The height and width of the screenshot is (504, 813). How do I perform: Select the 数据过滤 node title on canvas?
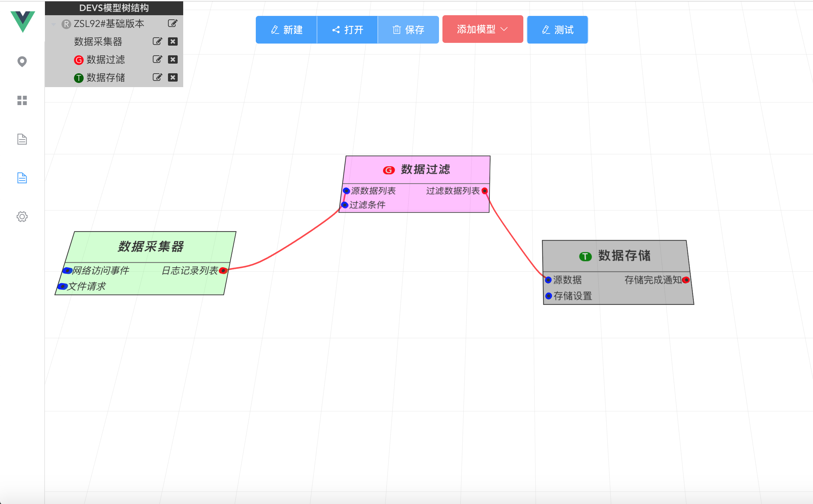click(x=425, y=169)
